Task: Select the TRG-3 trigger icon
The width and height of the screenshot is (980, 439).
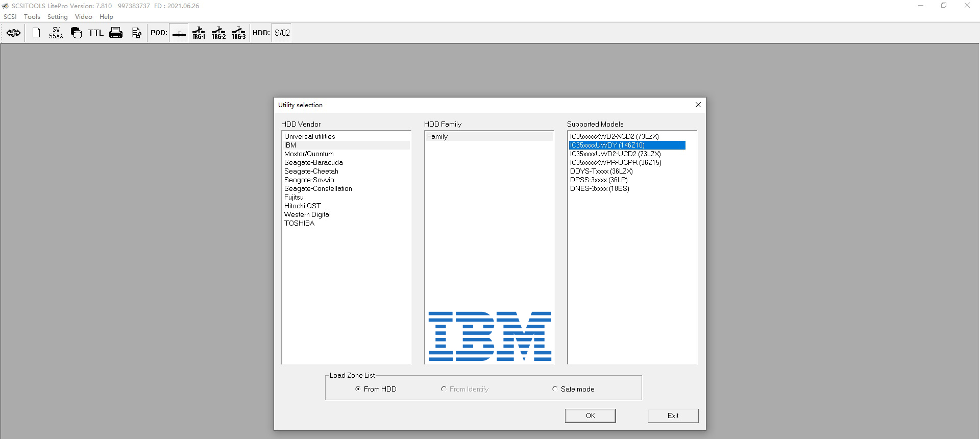Action: point(239,33)
